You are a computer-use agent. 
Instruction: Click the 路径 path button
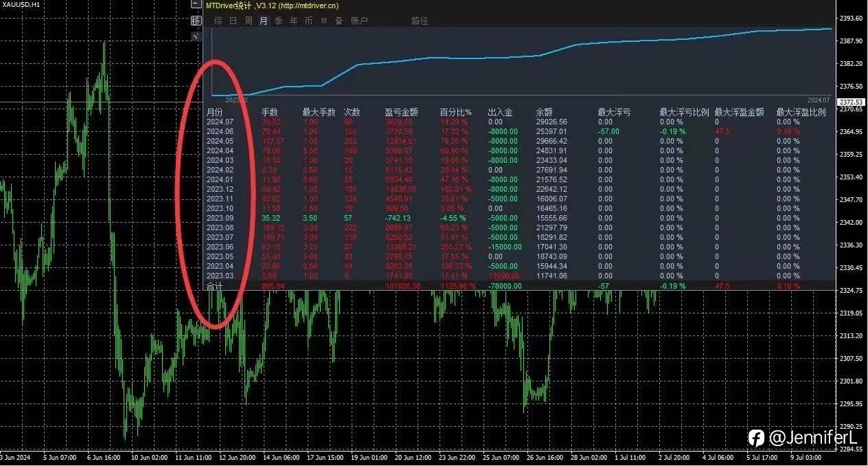tap(420, 21)
